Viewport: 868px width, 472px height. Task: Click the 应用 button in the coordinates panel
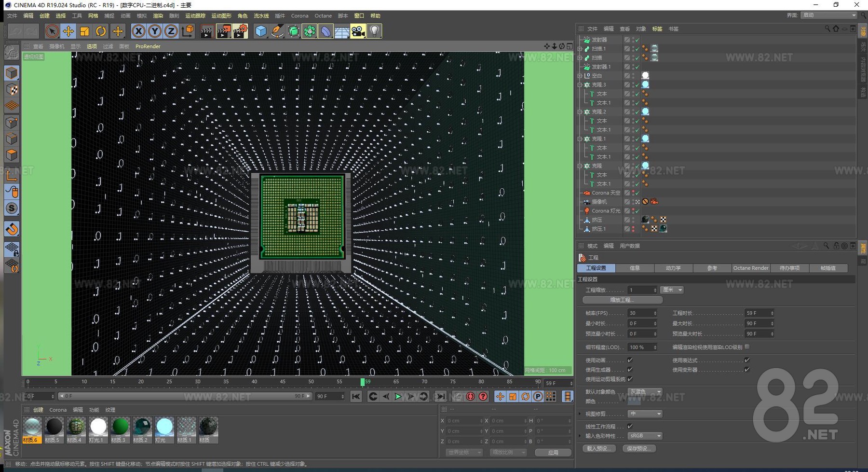pos(553,453)
